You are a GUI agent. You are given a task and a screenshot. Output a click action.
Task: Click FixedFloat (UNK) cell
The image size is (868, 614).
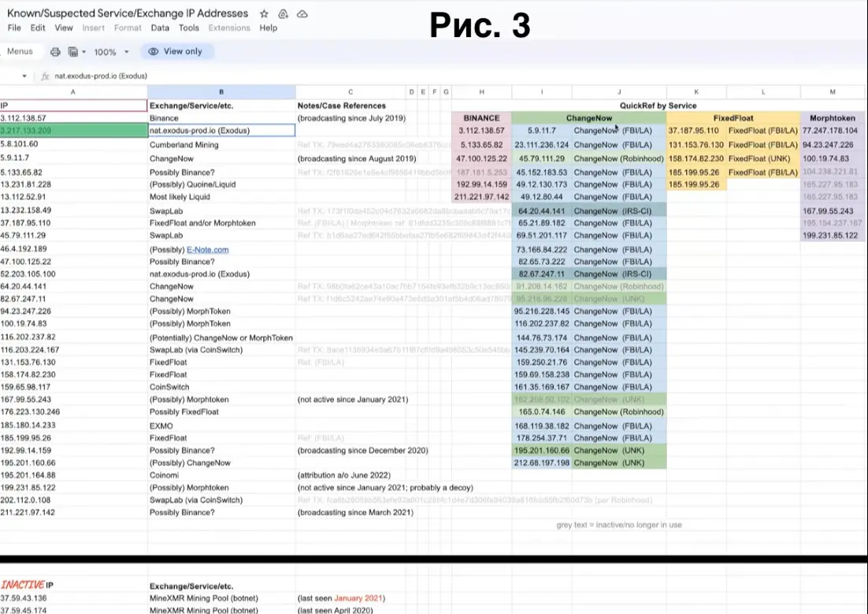point(763,158)
